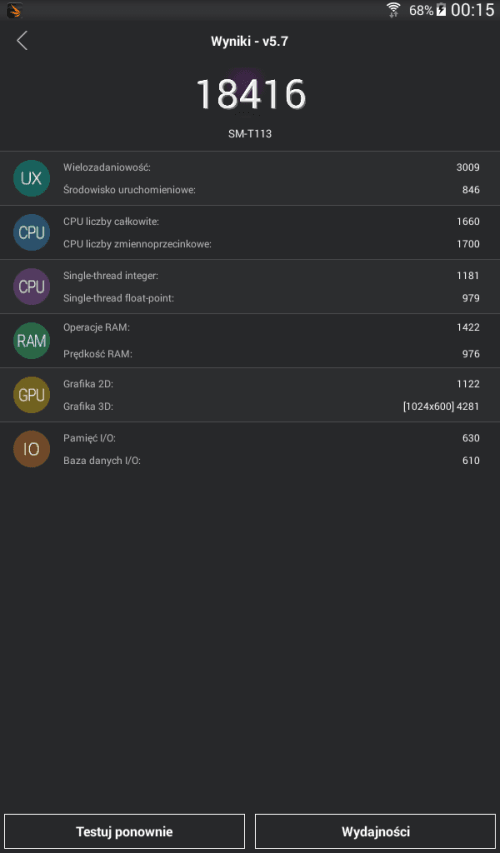Select the teal UX category icon
Image resolution: width=500 pixels, height=853 pixels.
(32, 178)
